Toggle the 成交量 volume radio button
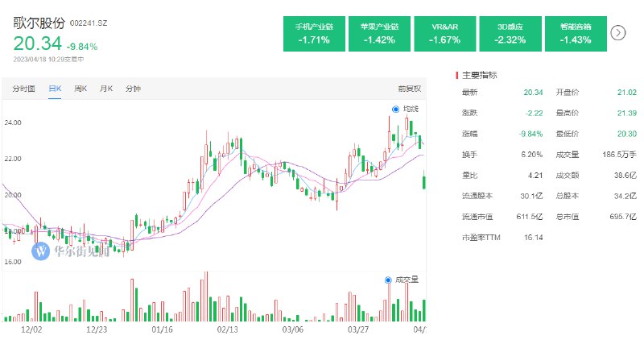Screen dimensions: 644x340 coord(388,280)
